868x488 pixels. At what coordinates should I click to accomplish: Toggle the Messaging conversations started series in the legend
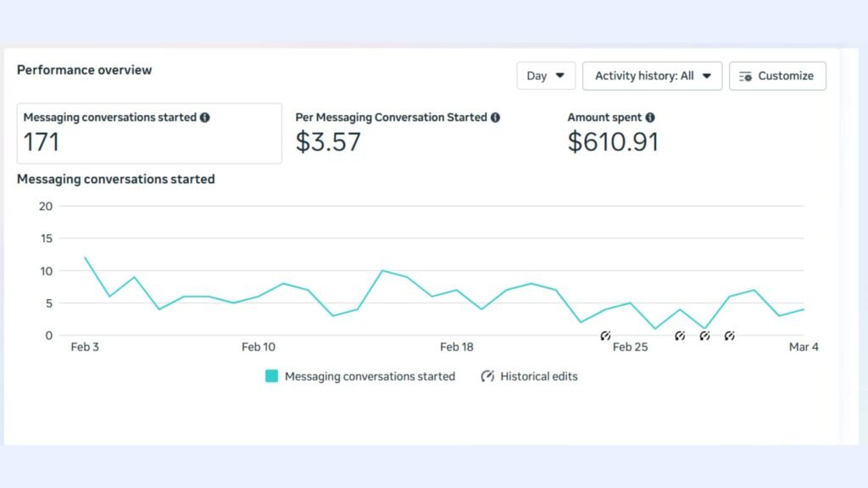pos(370,376)
